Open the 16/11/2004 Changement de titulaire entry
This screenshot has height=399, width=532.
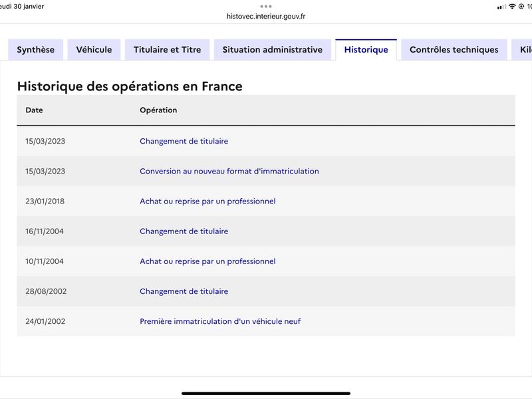[x=184, y=231]
